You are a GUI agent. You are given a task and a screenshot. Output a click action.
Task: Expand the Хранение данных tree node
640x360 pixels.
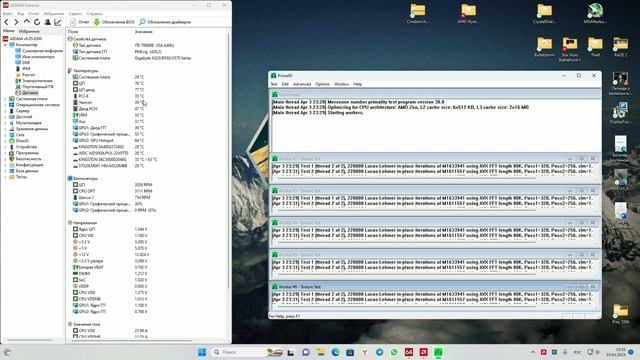click(x=5, y=129)
